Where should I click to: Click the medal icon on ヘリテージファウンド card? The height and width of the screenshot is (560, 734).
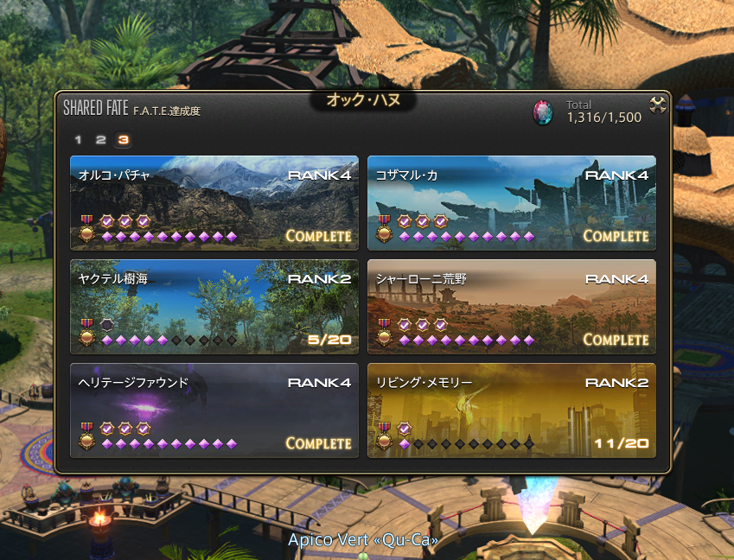click(86, 436)
